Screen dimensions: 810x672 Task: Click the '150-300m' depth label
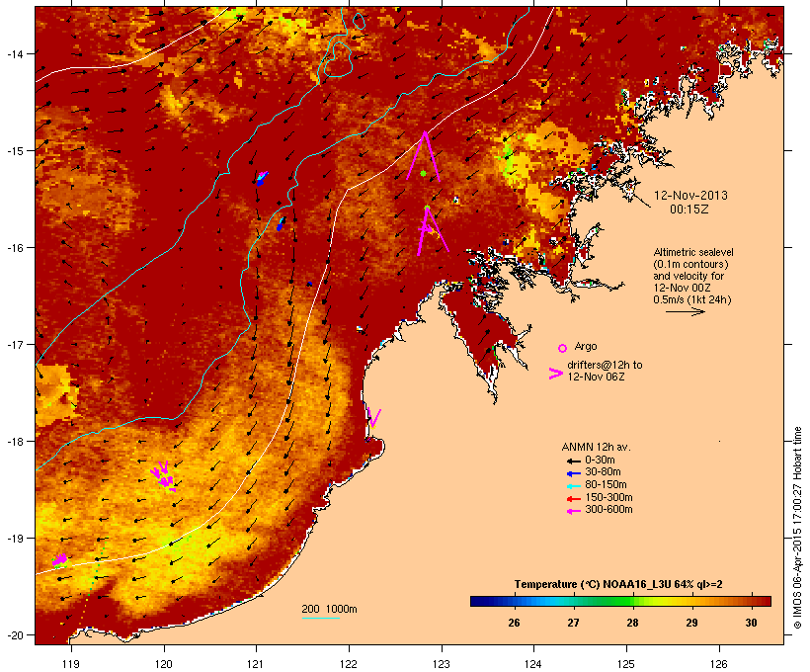tap(608, 497)
